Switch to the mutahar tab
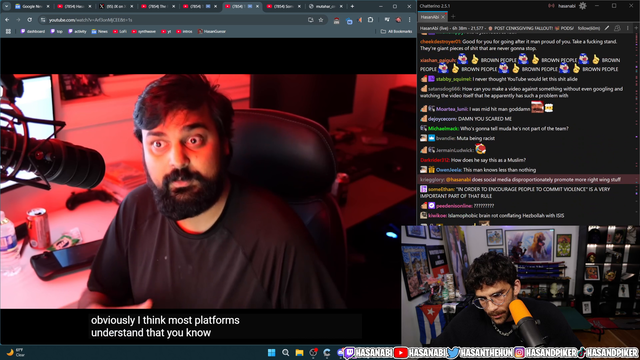Viewport: 640px width, 360px height. point(326,7)
